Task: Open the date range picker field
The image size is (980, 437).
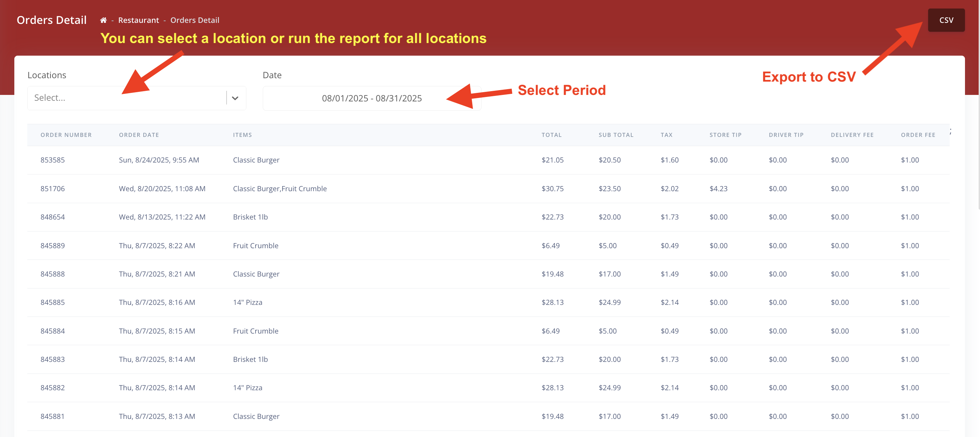Action: point(371,98)
